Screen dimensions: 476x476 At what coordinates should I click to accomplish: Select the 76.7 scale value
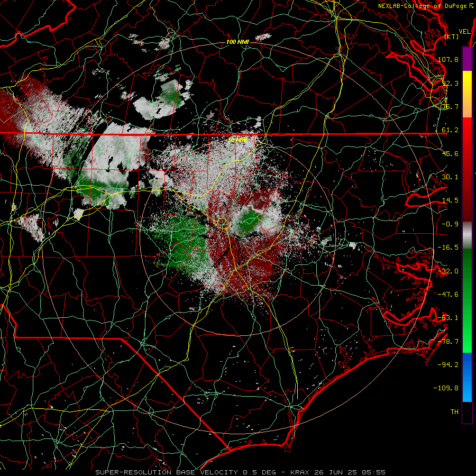pos(450,106)
